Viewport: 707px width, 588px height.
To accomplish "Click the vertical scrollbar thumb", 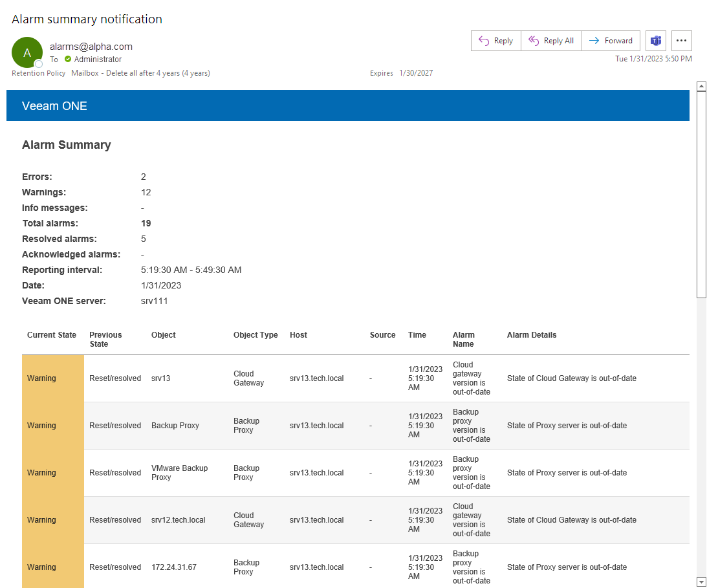I will pos(701,194).
